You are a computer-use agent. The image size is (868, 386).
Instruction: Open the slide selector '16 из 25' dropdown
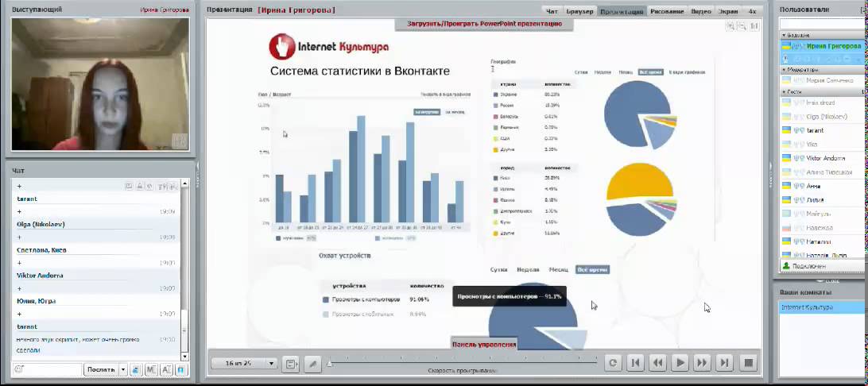point(243,363)
